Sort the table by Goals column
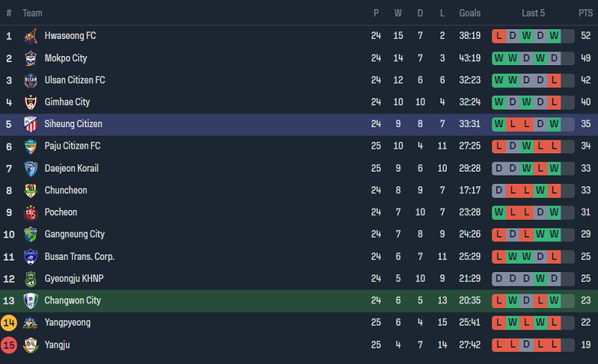The image size is (598, 364). click(x=470, y=13)
